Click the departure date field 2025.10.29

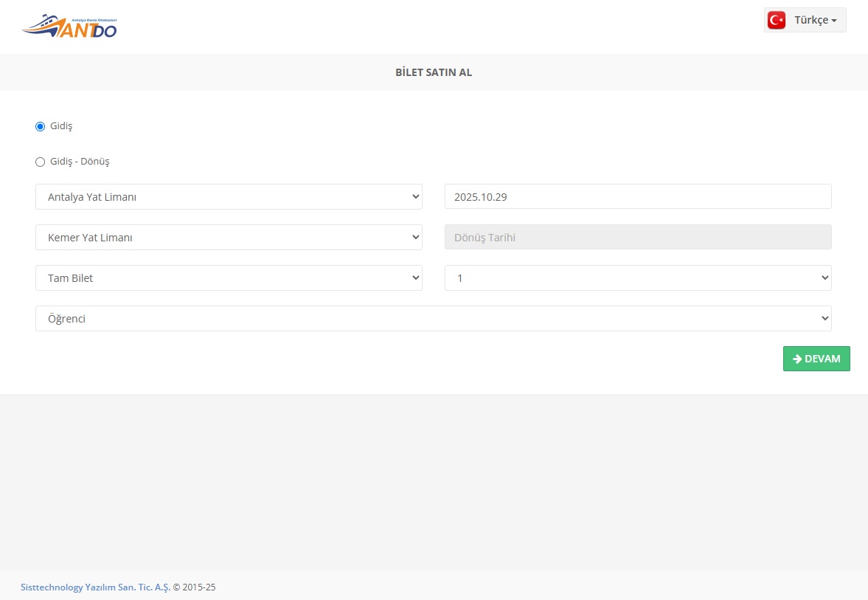[638, 197]
